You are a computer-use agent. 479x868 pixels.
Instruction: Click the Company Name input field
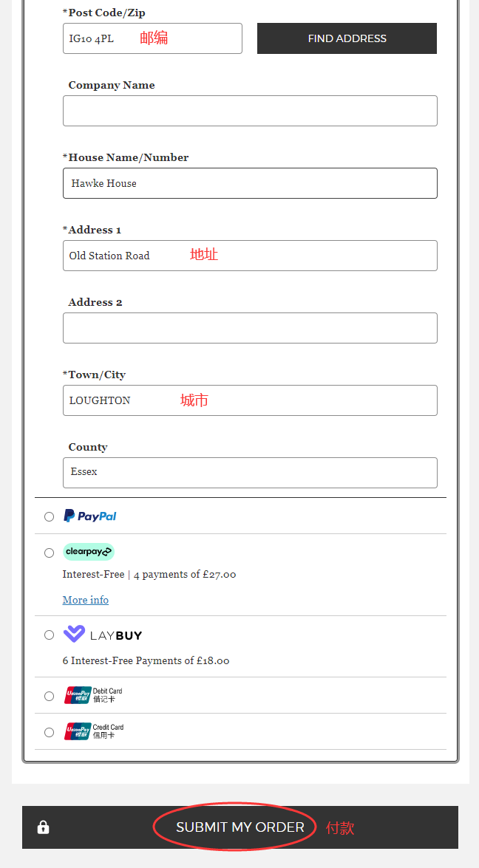(x=251, y=111)
